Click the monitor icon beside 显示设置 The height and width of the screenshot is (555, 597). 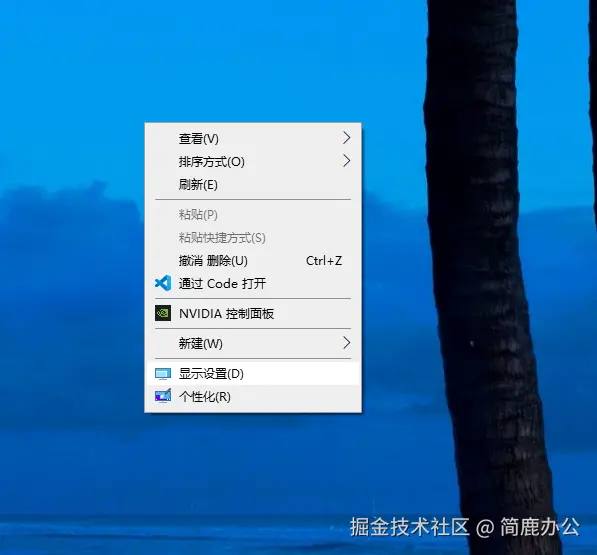click(x=163, y=374)
